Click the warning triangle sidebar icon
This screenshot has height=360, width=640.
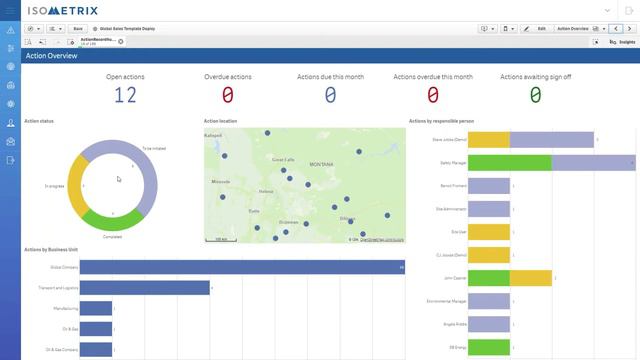pyautogui.click(x=11, y=30)
